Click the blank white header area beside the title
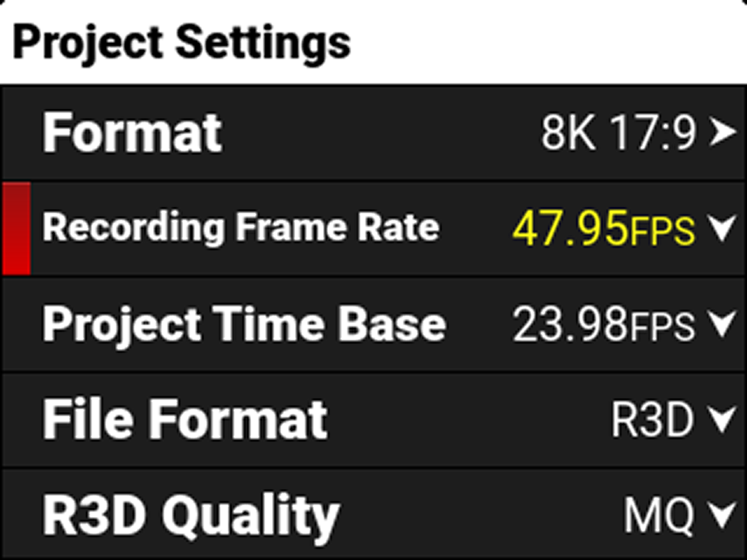Image resolution: width=747 pixels, height=560 pixels. coord(548,41)
